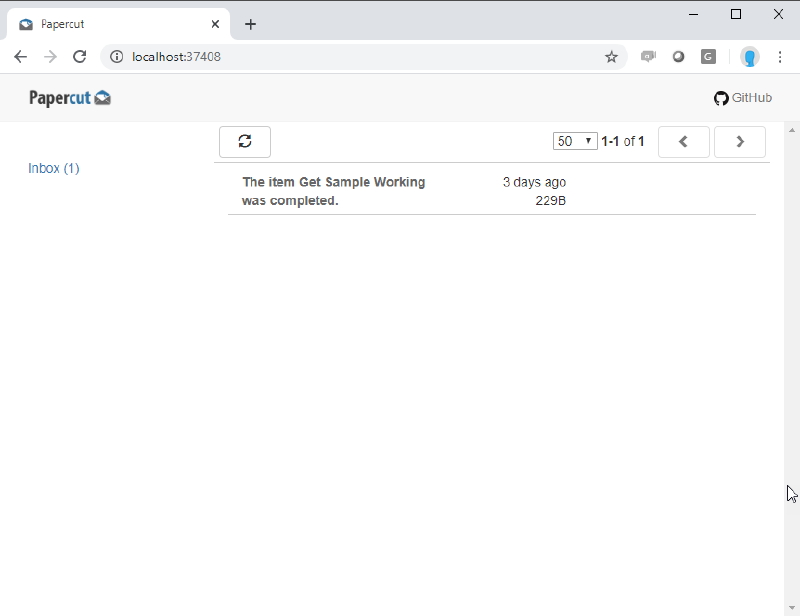Close the Papercut tab
Screen dimensions: 800x616
coord(215,24)
